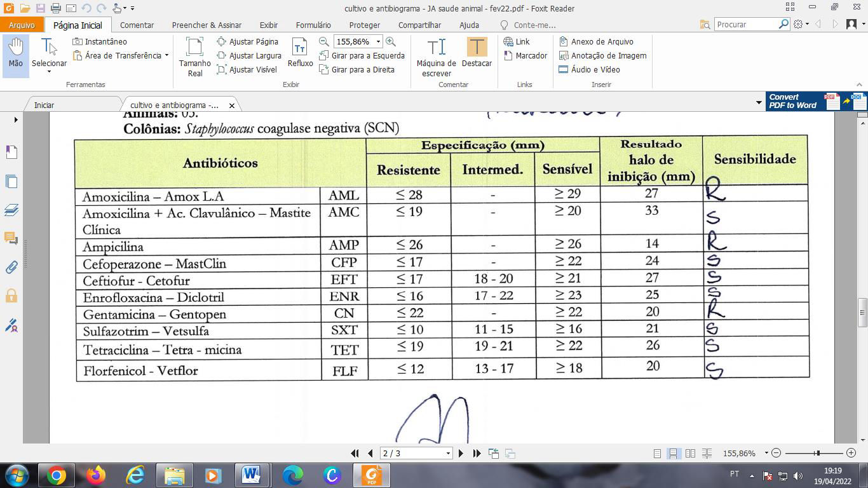Click the zoom out magnifier icon
The height and width of the screenshot is (488, 868).
[323, 41]
